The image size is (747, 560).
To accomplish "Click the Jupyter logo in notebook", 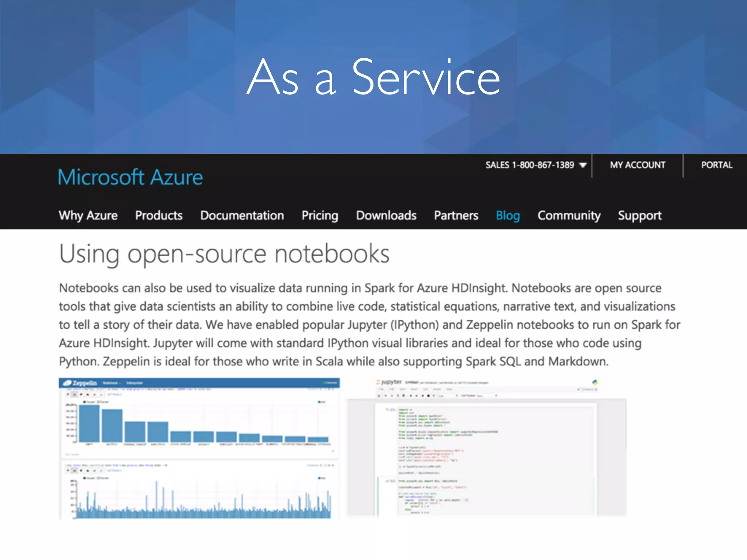I will pyautogui.click(x=389, y=382).
